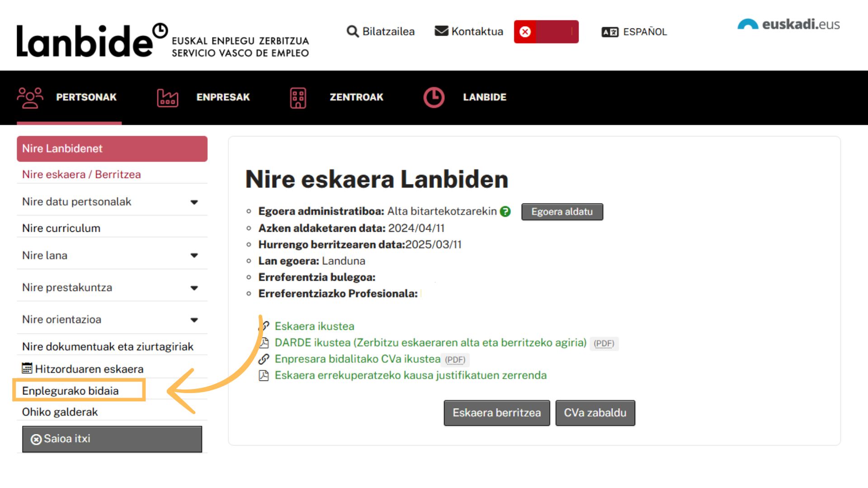Click the Bilatzailea search magnifier icon
The height and width of the screenshot is (488, 868).
[353, 32]
